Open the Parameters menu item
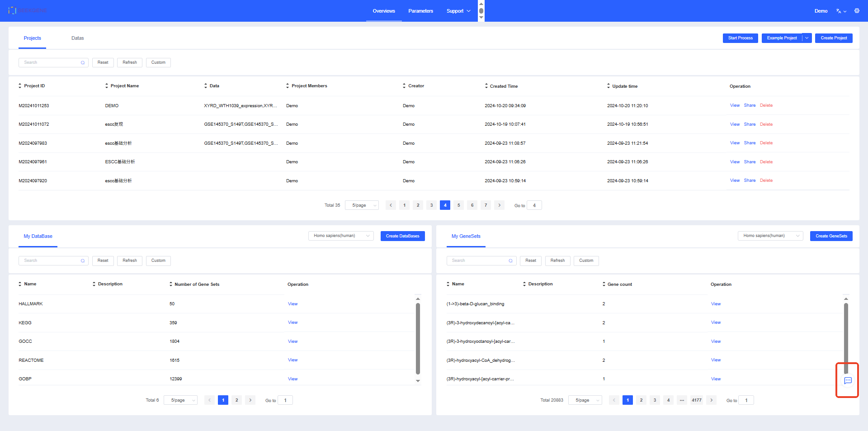The image size is (868, 431). 420,11
